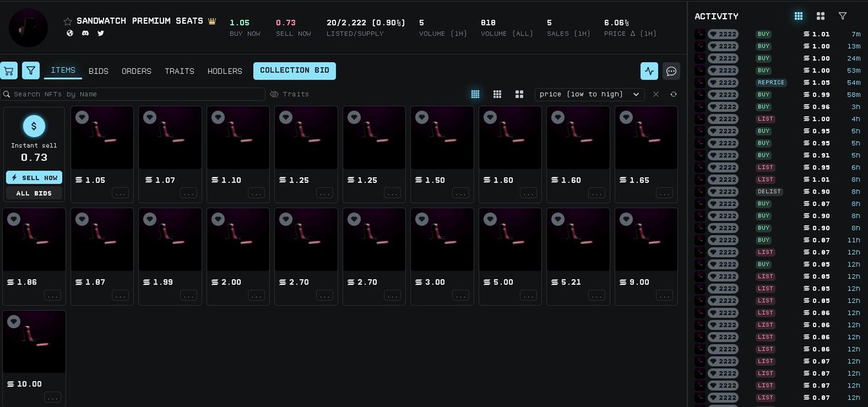Switch to the ORDERS tab
The height and width of the screenshot is (407, 868).
point(137,71)
